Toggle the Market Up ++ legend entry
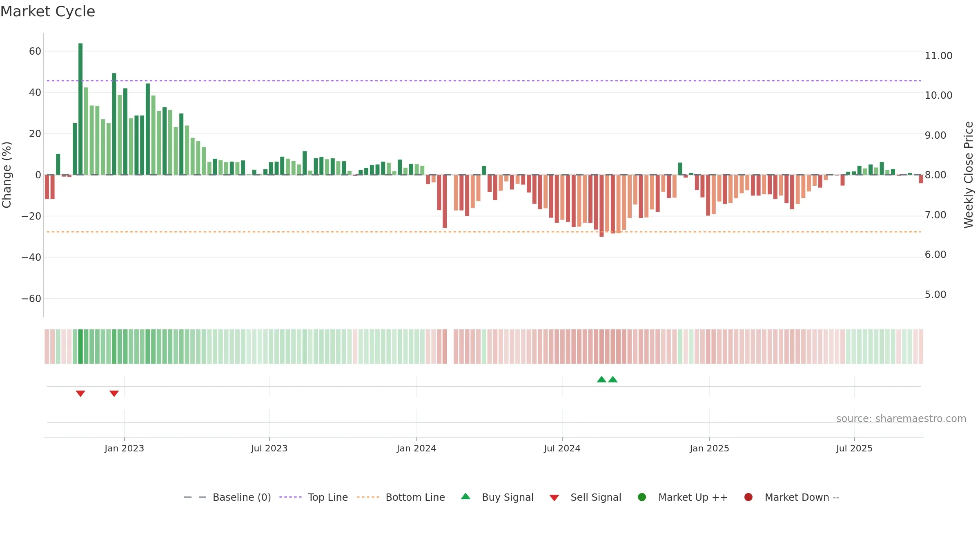The width and height of the screenshot is (980, 551). 682,497
